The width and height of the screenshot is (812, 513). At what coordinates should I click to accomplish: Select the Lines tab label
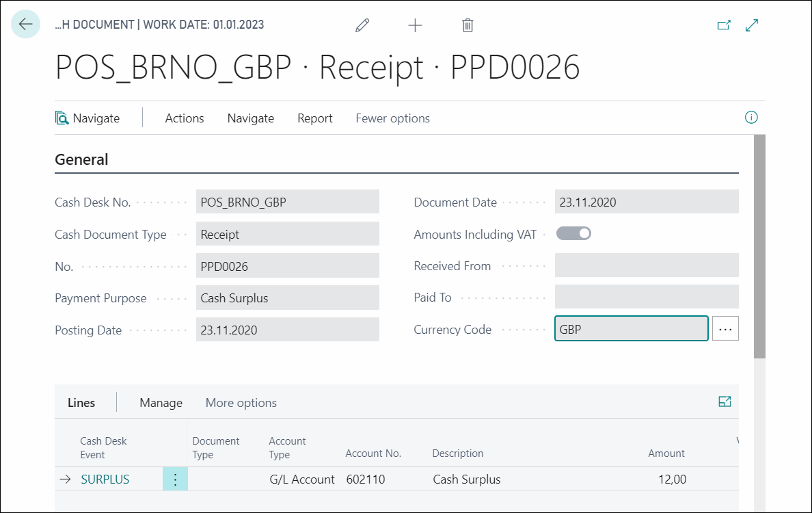[81, 403]
